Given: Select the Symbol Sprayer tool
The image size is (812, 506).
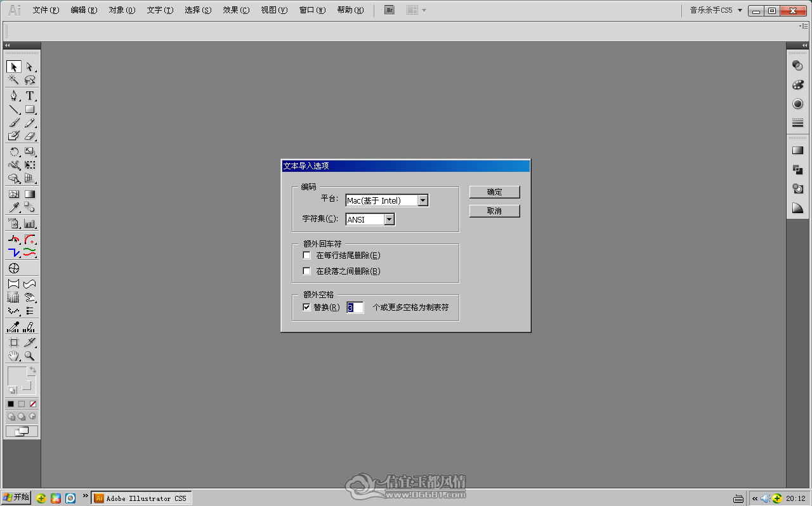Looking at the screenshot, I should click(13, 223).
